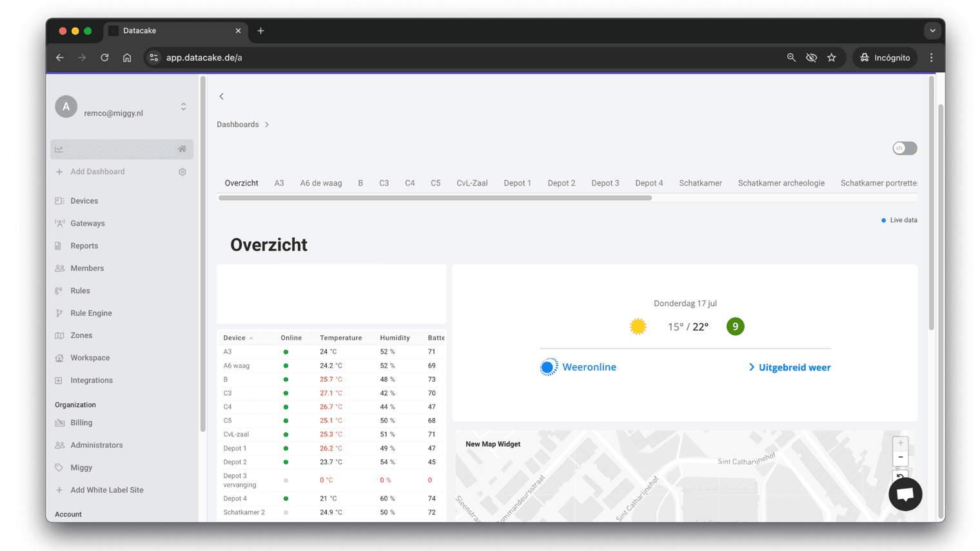The image size is (980, 551).
Task: Expand the account switcher next to remco@miggy.nl
Action: [x=184, y=107]
